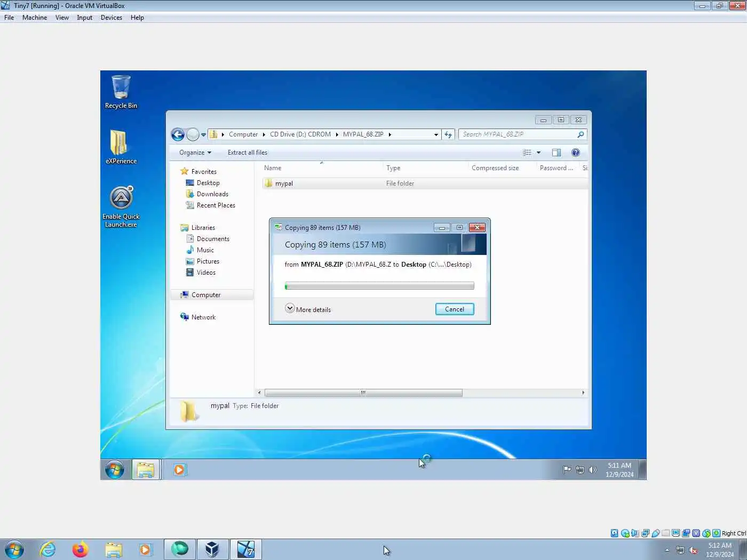This screenshot has height=560, width=747.
Task: Open the VirtualBox File menu
Action: click(9, 18)
